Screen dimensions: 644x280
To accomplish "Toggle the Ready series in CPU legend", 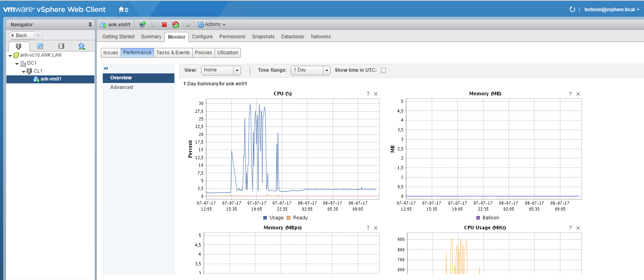I will pyautogui.click(x=297, y=218).
